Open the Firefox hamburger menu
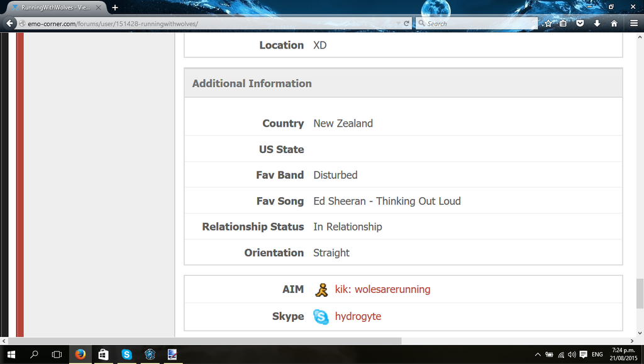644x364 pixels. coord(633,23)
